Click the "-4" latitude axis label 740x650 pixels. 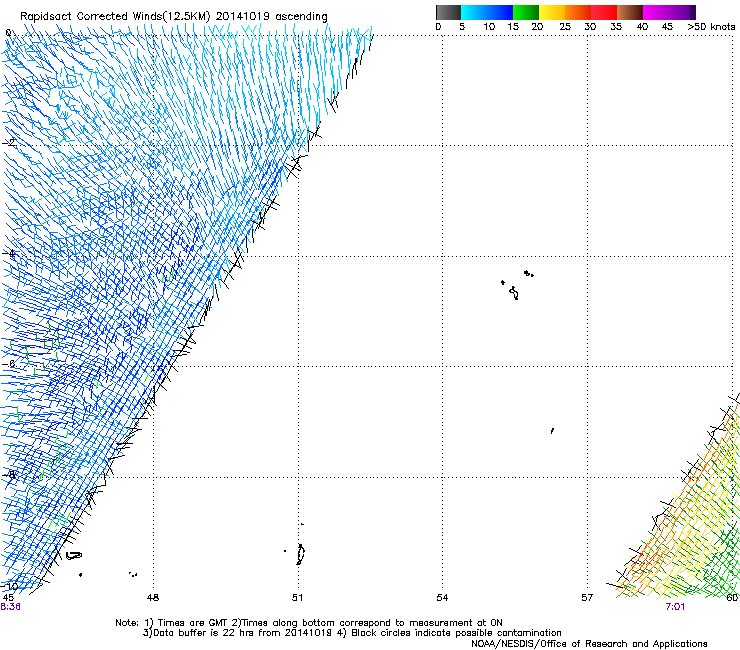[9, 253]
